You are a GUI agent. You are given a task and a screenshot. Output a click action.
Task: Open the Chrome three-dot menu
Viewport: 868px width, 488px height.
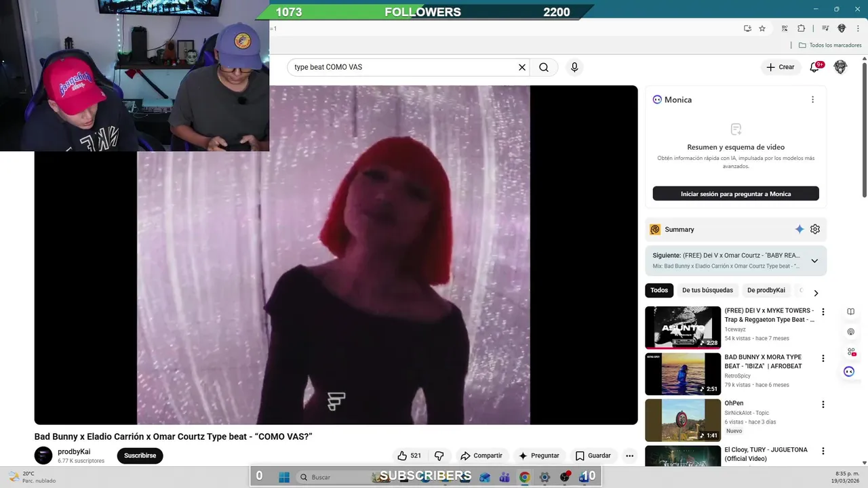(857, 28)
